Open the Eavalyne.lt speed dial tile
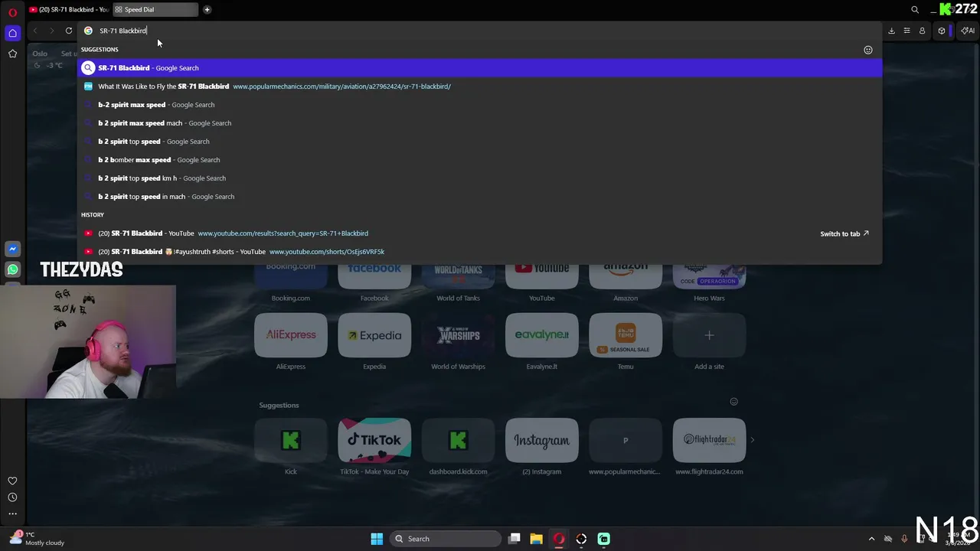Viewport: 980px width, 551px height. click(541, 335)
